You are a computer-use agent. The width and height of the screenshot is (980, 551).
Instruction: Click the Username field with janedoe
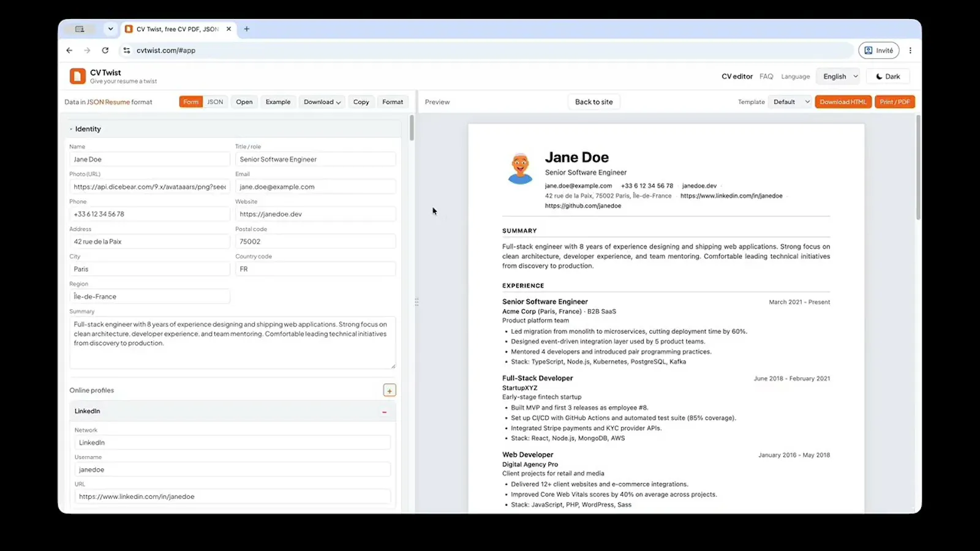coord(233,470)
